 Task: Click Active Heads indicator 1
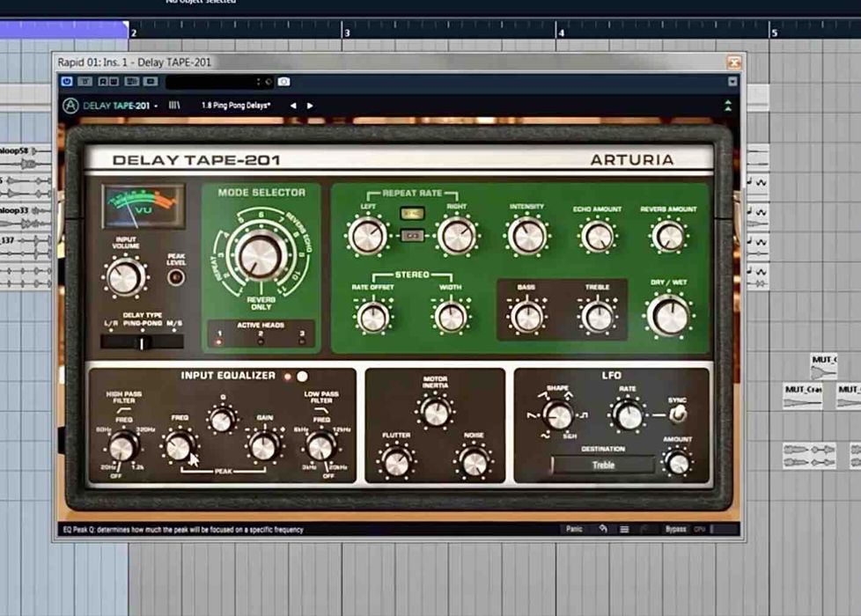219,341
